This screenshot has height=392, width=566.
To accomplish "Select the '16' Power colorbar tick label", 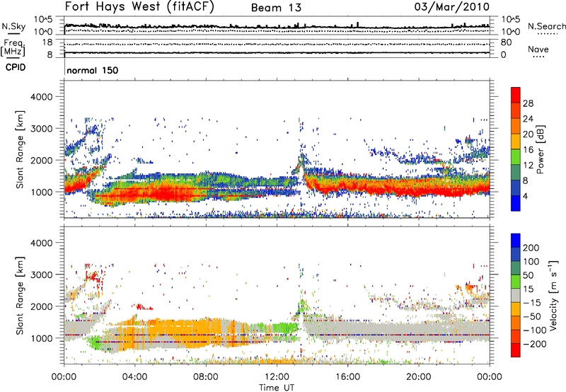I will (528, 150).
